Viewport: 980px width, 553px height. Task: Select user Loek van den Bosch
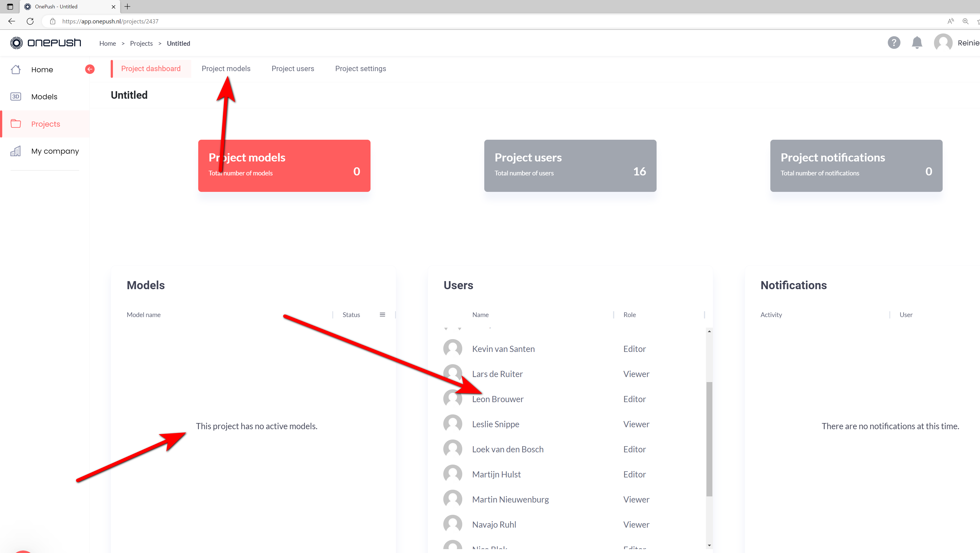click(x=508, y=449)
